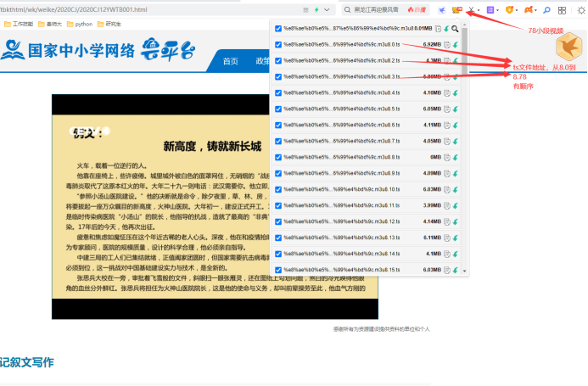Expand the address bar dropdown chevron
588x386 pixels.
pyautogui.click(x=327, y=9)
